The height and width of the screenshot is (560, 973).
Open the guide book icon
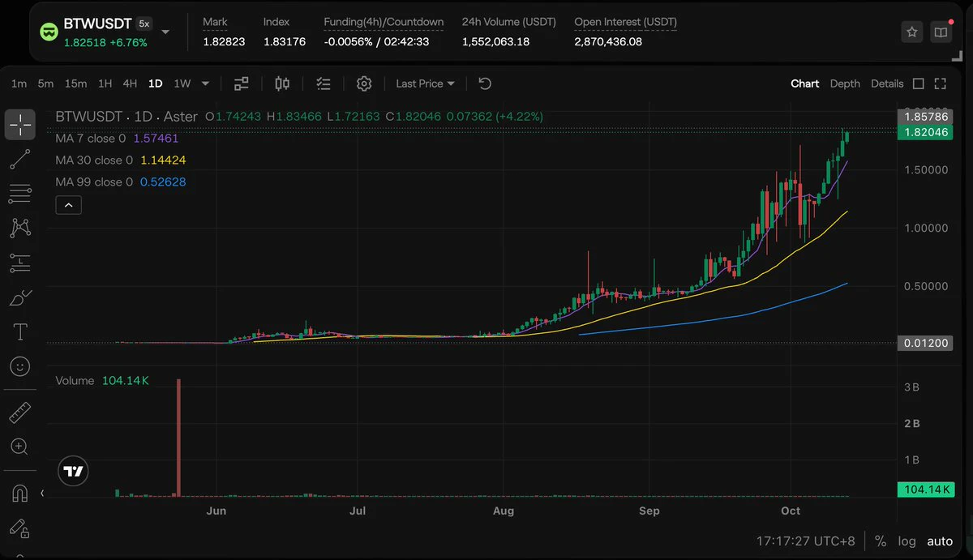click(941, 32)
